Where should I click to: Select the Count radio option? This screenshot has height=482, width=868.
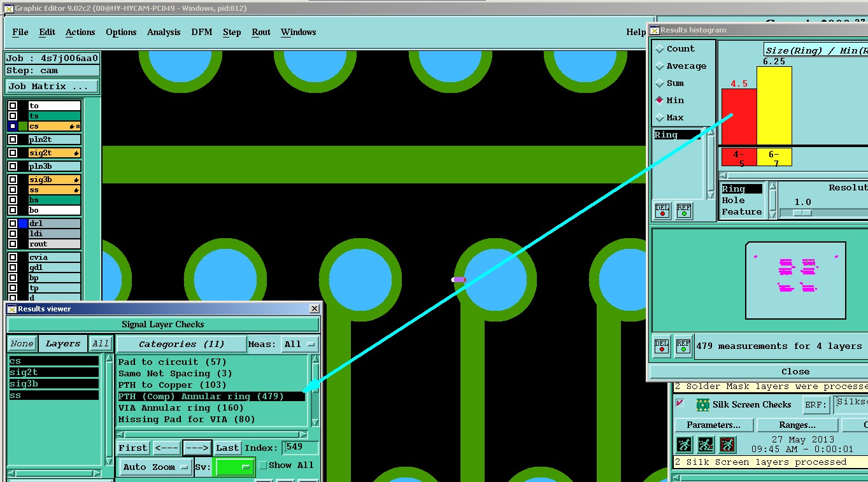click(660, 49)
